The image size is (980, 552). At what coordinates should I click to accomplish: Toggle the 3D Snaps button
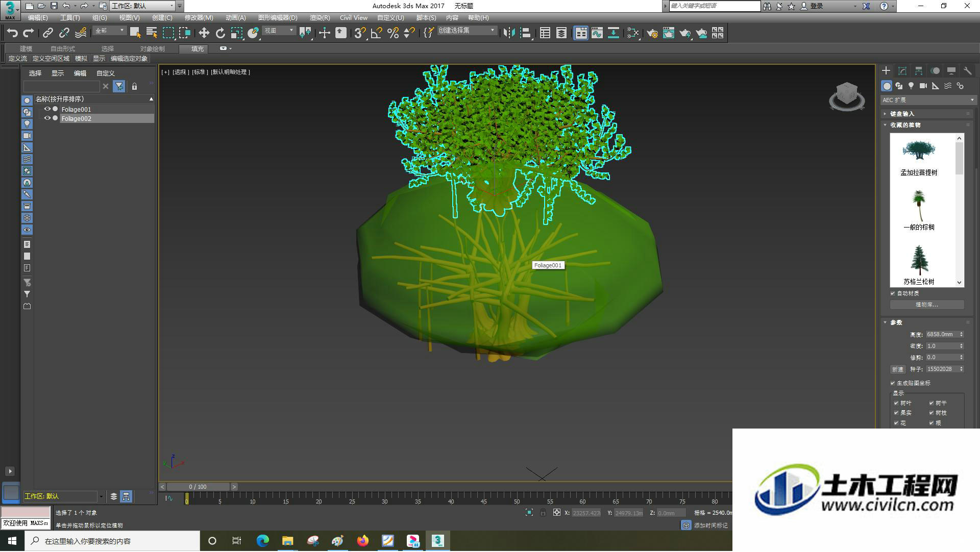tap(359, 33)
